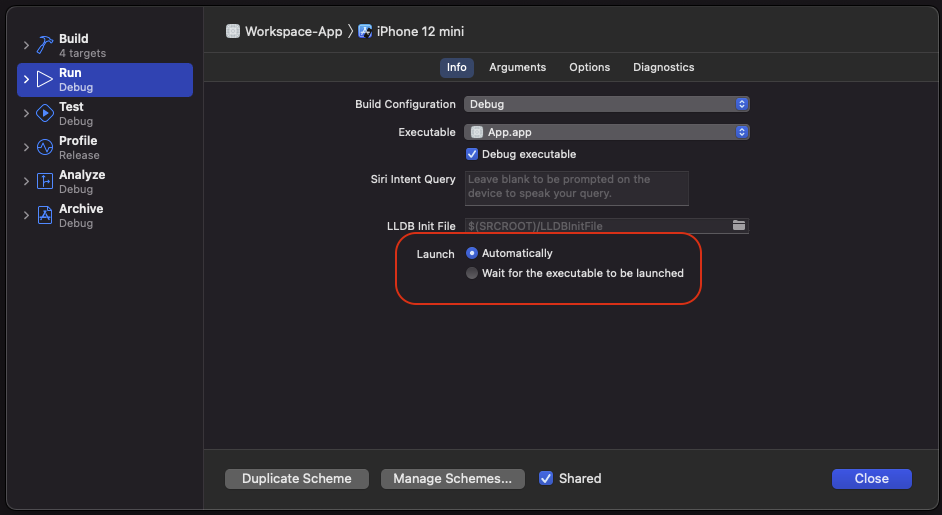Select the Analyze Debug row
942x515 pixels.
point(105,181)
